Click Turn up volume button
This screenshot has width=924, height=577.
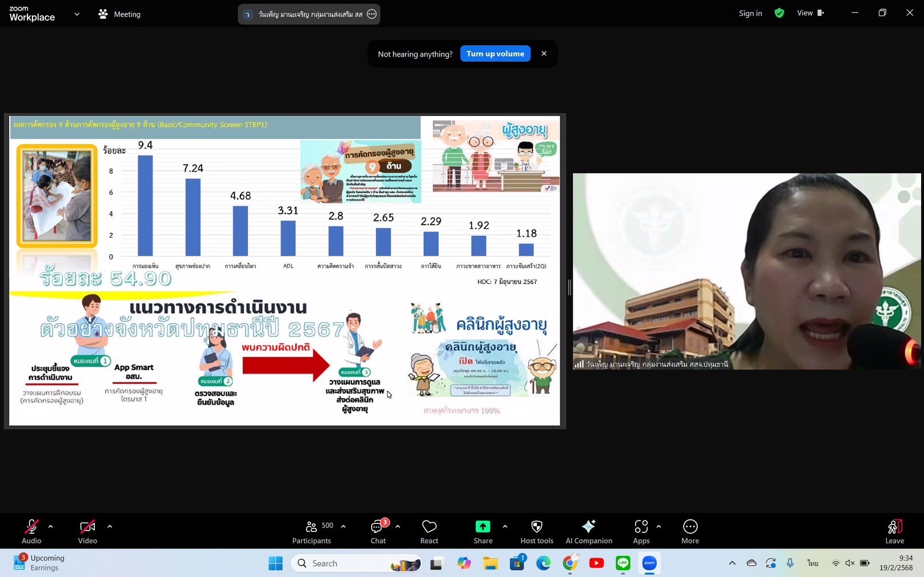495,54
